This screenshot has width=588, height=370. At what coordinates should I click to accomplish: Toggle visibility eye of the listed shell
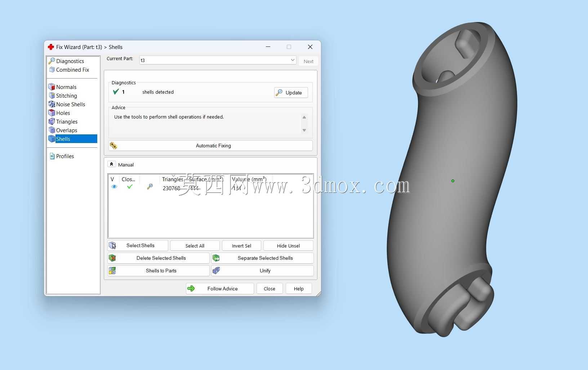(x=114, y=187)
